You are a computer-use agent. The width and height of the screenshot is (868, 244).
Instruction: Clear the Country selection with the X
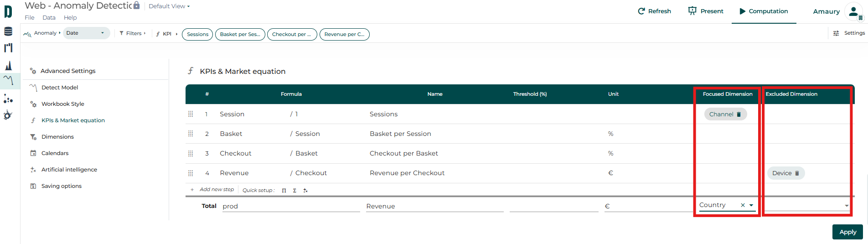coord(743,205)
